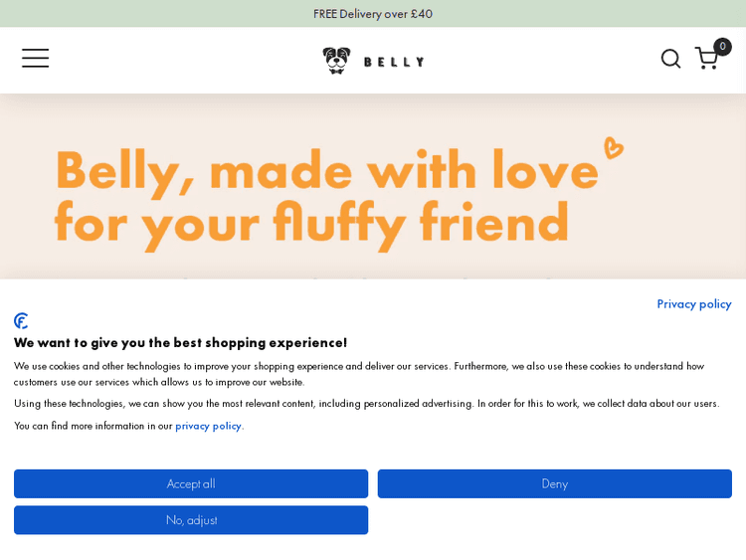The width and height of the screenshot is (746, 560).
Task: Open the Privacy policy link at top right
Action: pyautogui.click(x=693, y=303)
